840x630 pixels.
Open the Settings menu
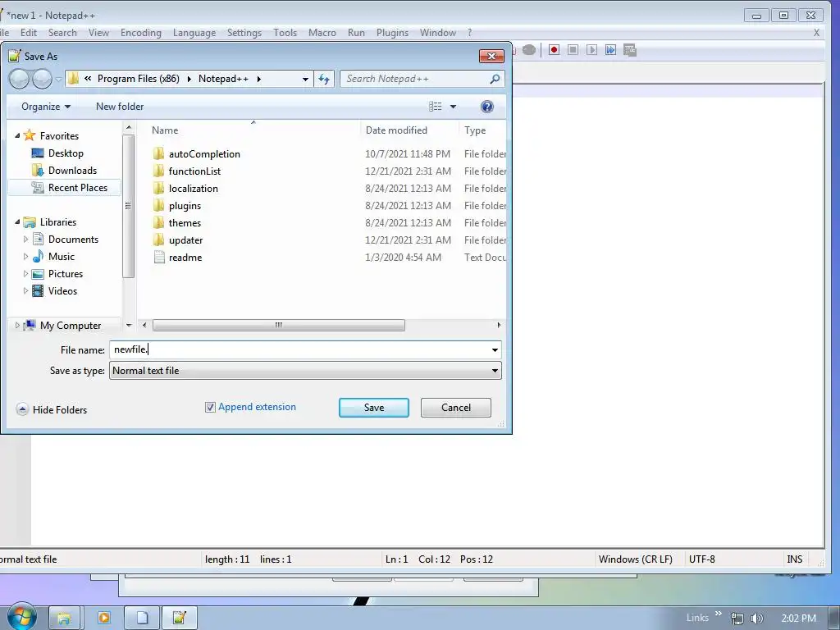click(244, 33)
